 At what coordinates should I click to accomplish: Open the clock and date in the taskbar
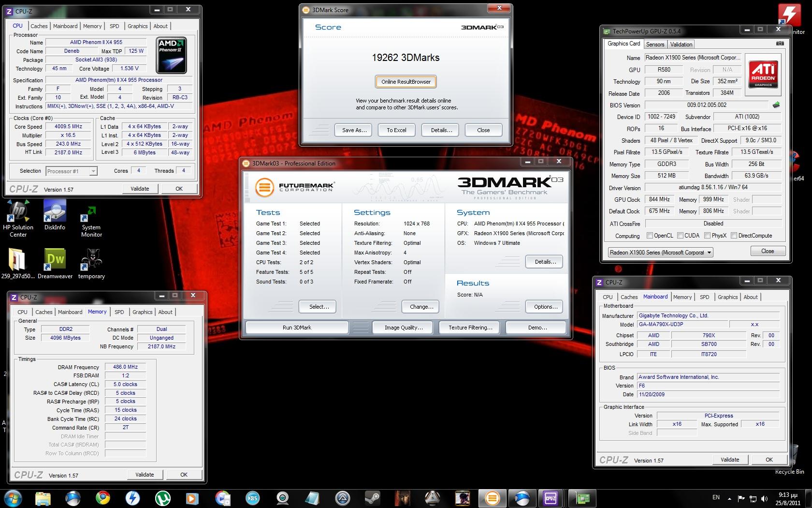[x=788, y=498]
